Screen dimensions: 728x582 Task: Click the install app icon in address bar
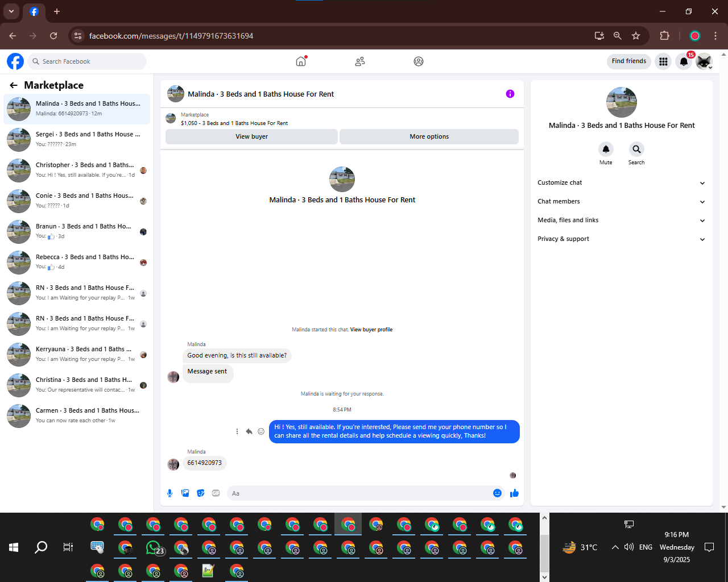(x=599, y=36)
